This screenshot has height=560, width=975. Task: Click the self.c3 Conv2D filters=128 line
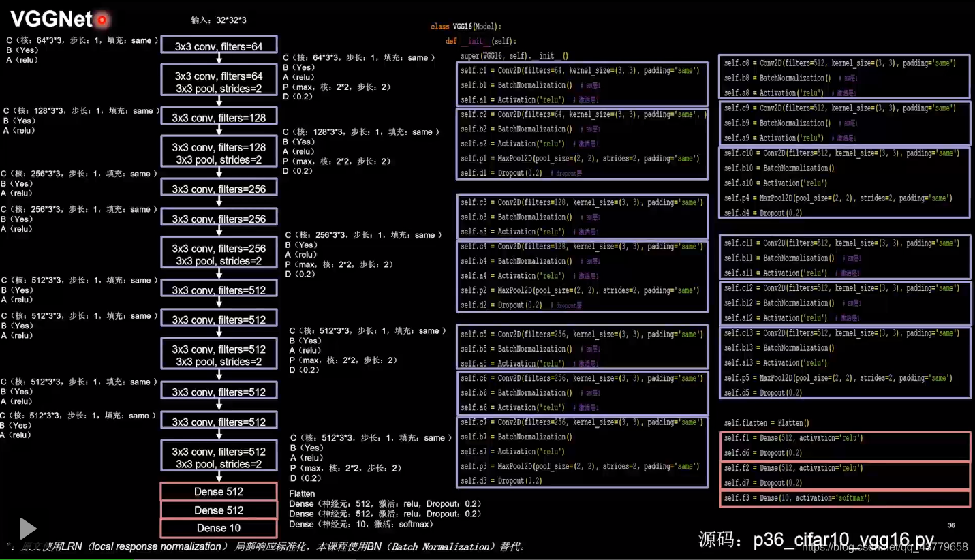[581, 202]
